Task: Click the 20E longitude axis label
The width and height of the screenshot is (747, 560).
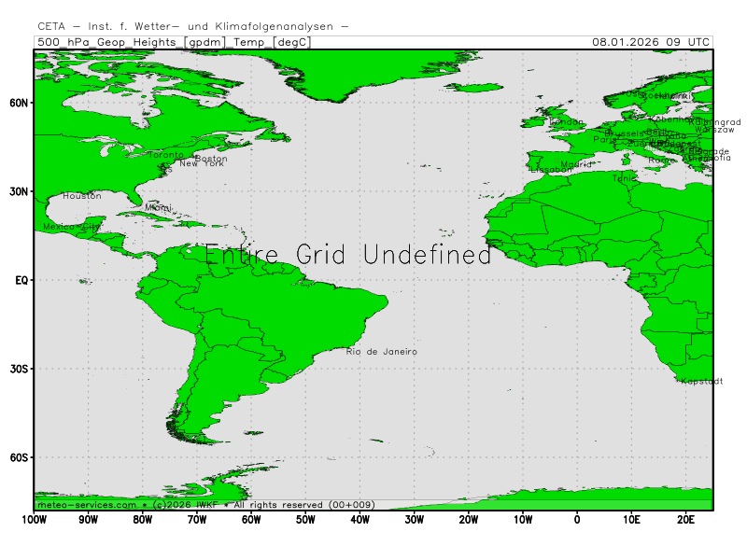Action: pyautogui.click(x=685, y=519)
